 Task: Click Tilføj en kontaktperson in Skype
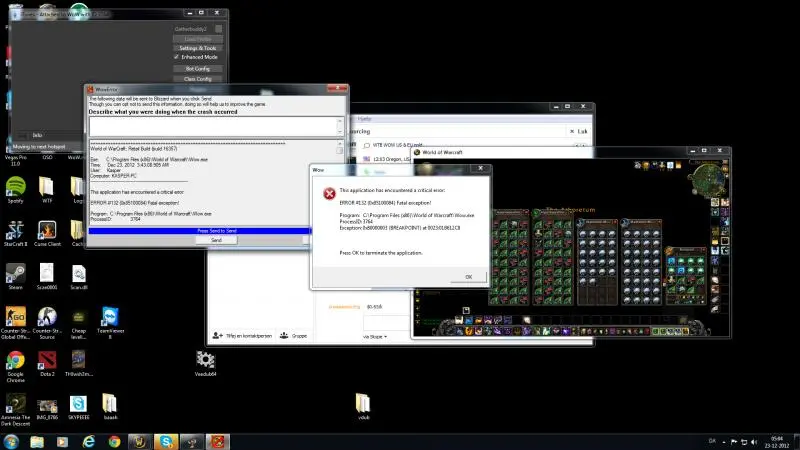point(242,336)
